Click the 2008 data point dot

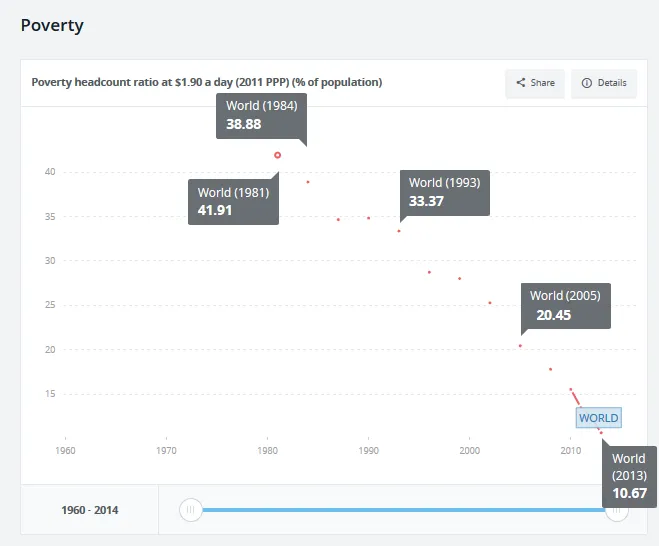pyautogui.click(x=551, y=369)
